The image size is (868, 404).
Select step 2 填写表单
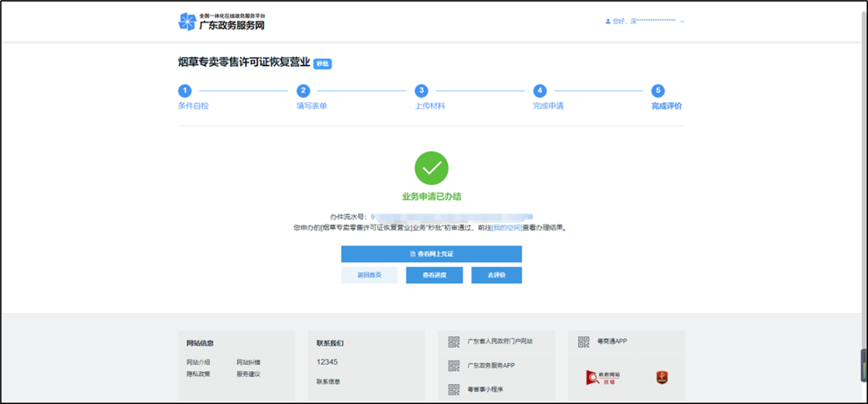click(x=312, y=98)
